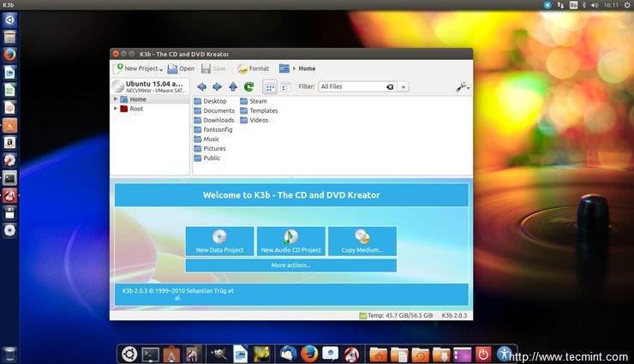634x364 pixels.
Task: Select the Downloads folder
Action: (x=218, y=121)
